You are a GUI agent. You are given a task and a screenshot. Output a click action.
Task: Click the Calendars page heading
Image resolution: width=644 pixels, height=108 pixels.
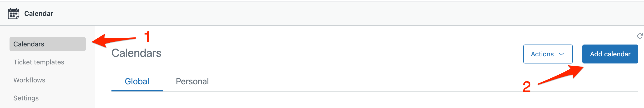[x=136, y=53]
